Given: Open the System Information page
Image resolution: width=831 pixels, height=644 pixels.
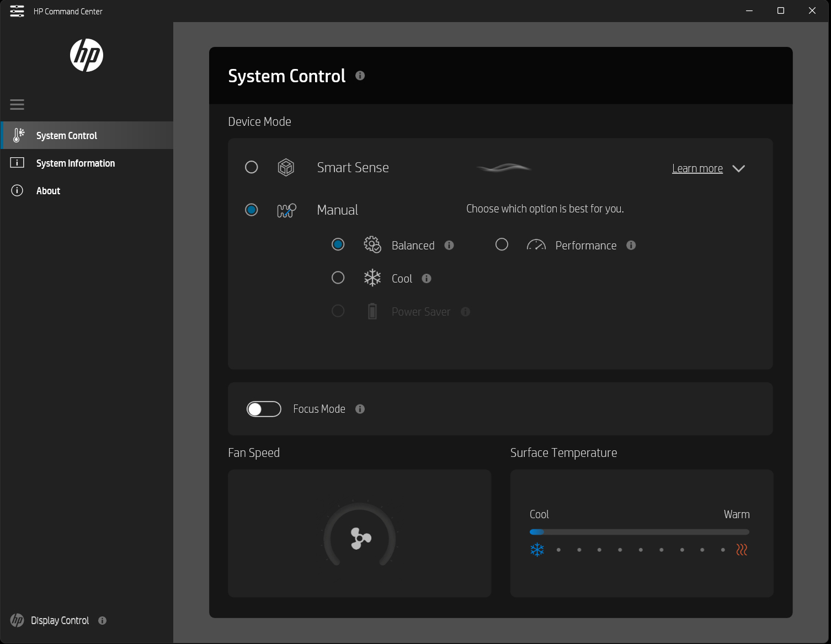Looking at the screenshot, I should (87, 163).
